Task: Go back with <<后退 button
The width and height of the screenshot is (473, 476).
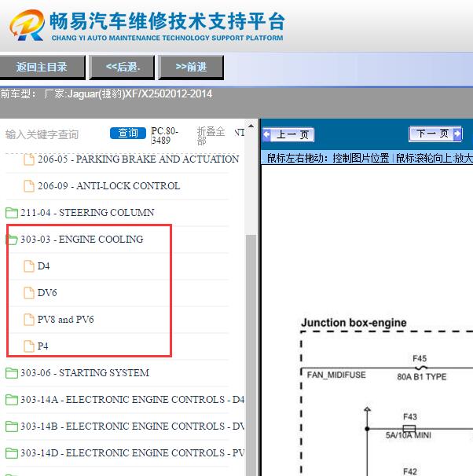Action: (x=122, y=67)
